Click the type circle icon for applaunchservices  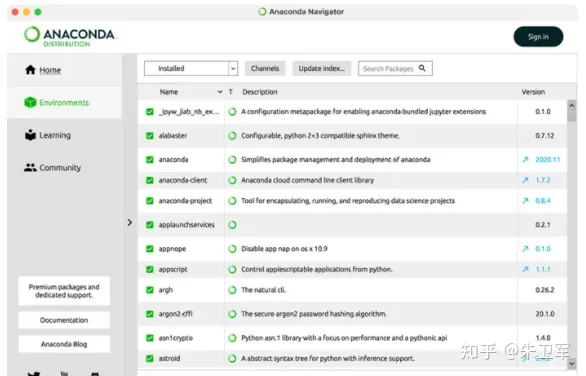click(x=232, y=225)
